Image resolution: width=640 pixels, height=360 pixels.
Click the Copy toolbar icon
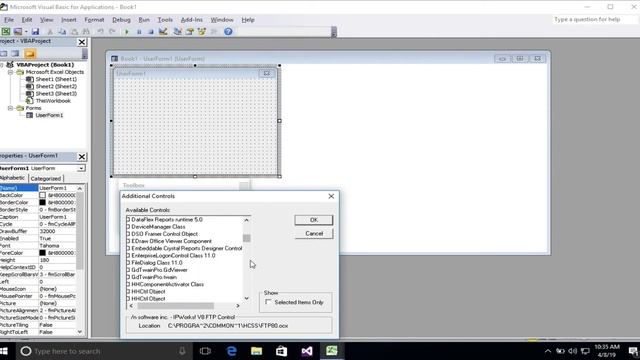62,31
